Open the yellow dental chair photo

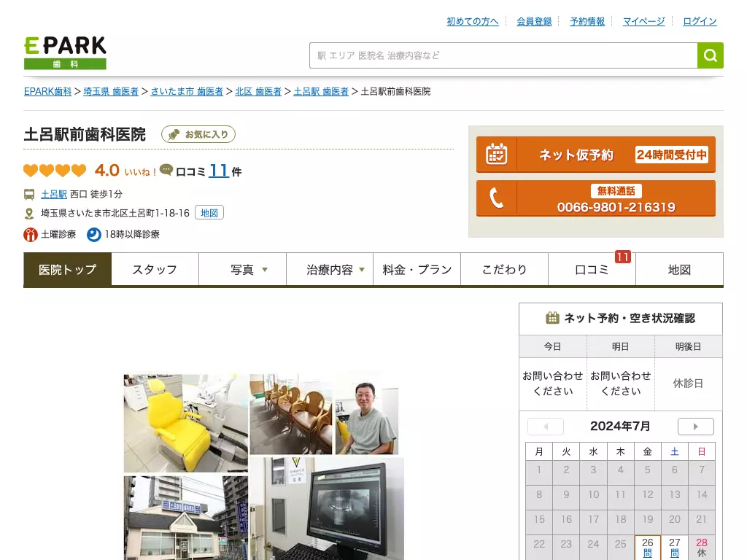[x=186, y=423]
